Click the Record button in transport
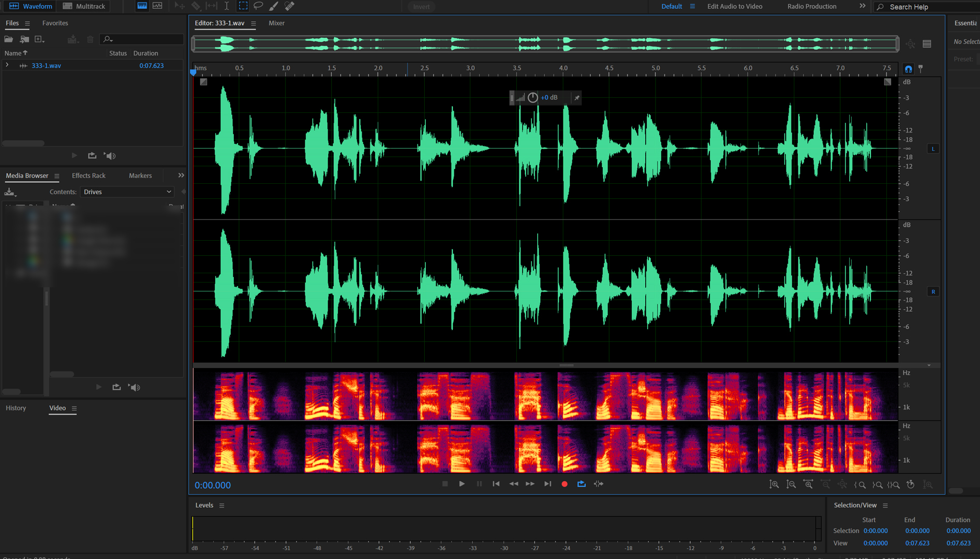The width and height of the screenshot is (980, 559). 565,484
